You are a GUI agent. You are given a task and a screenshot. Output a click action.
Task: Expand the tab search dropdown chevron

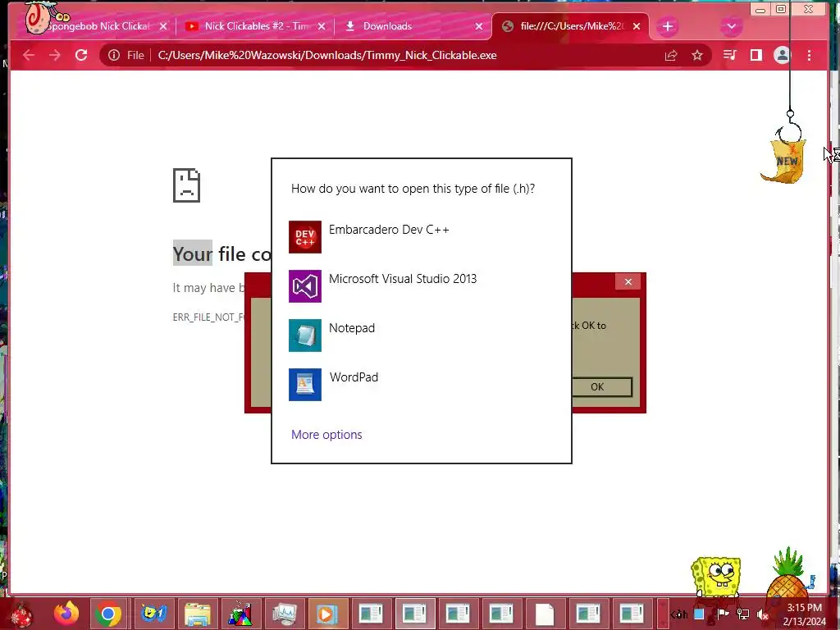[731, 26]
